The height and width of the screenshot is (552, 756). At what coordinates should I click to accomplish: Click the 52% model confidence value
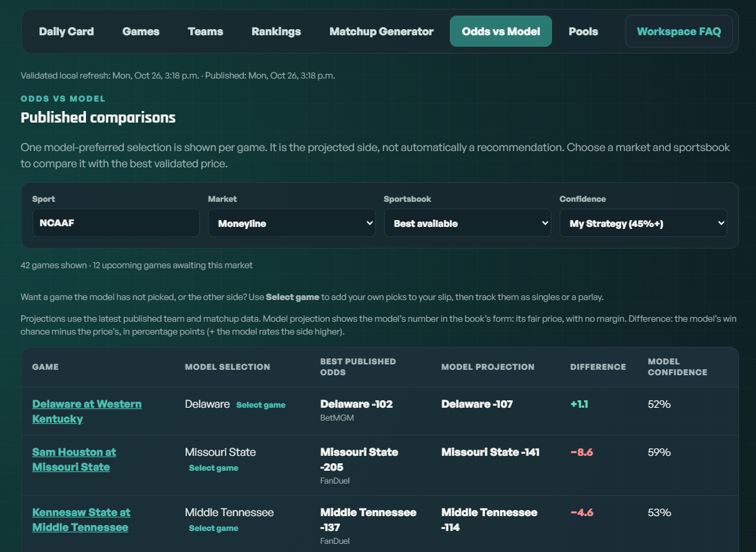coord(659,404)
